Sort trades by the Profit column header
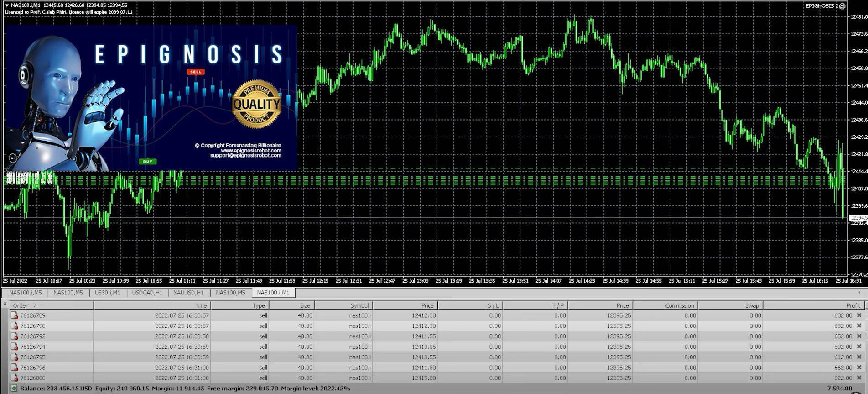Screen dimensions: 868x394 point(852,305)
